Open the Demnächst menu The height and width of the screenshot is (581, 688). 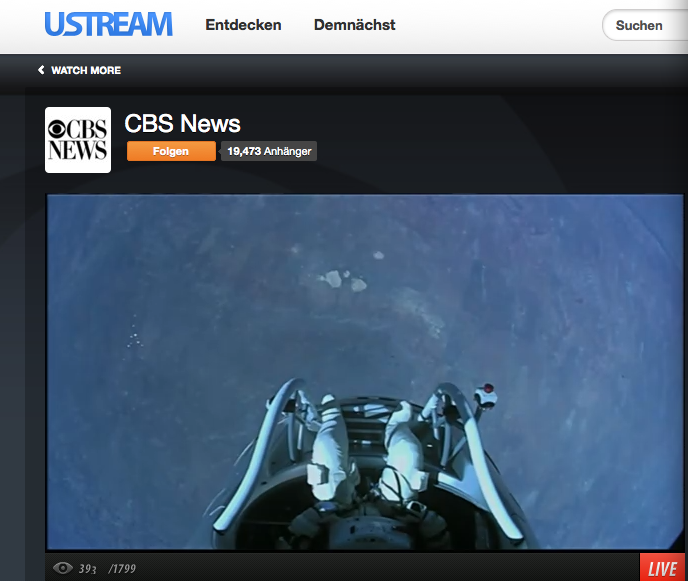click(x=355, y=25)
